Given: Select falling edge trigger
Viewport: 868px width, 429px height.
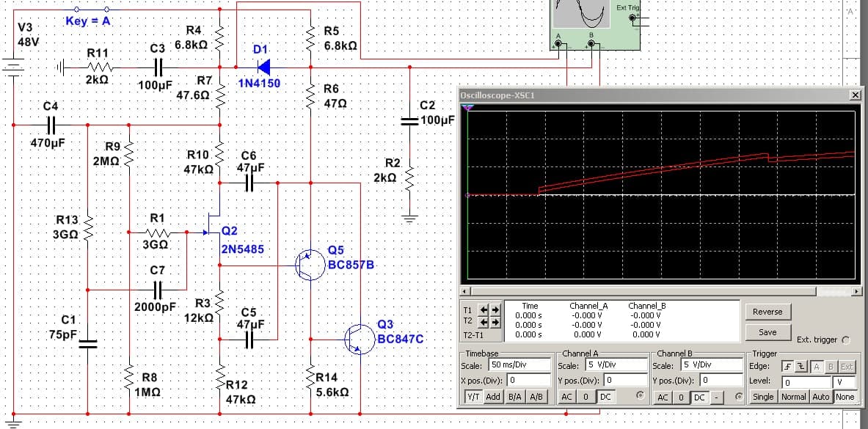Looking at the screenshot, I should click(801, 366).
